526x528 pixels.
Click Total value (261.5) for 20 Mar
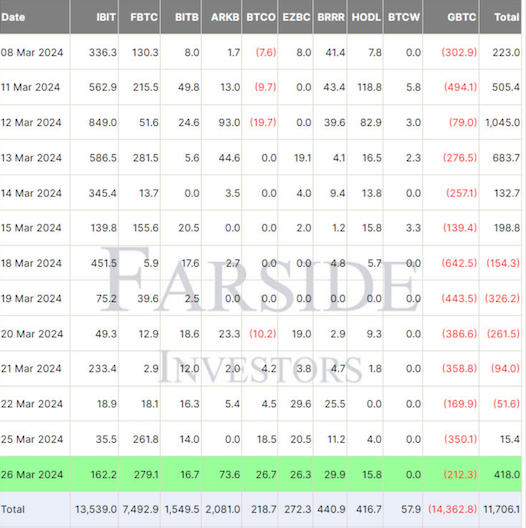point(503,334)
